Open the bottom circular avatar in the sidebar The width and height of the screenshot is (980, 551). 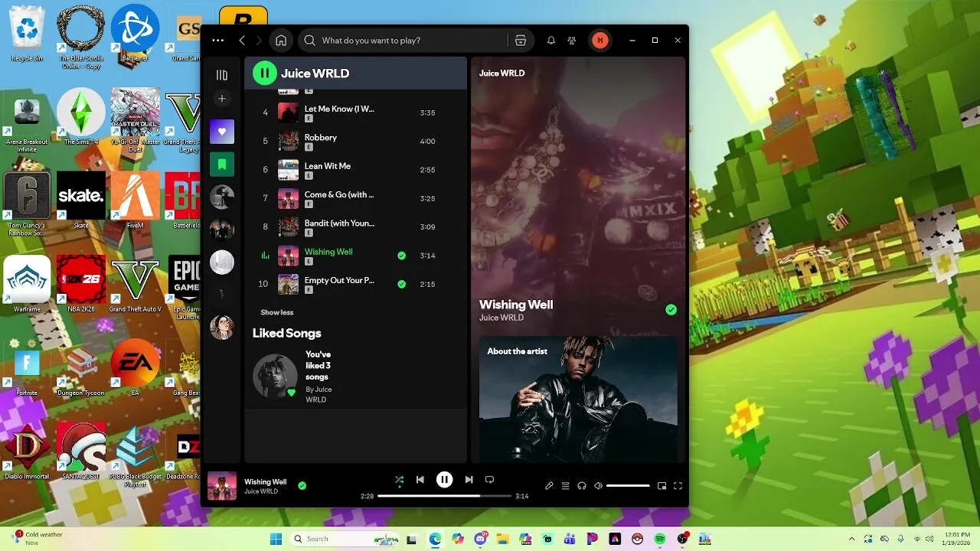pos(222,327)
